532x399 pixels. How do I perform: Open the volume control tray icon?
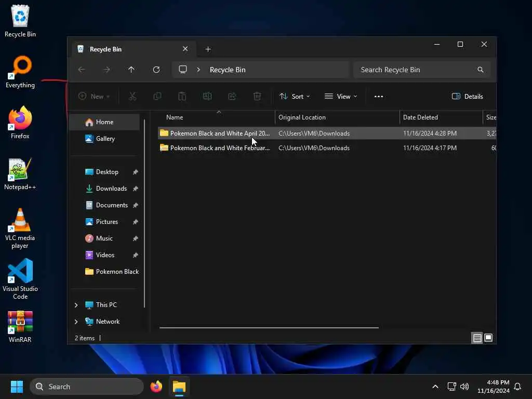464,387
